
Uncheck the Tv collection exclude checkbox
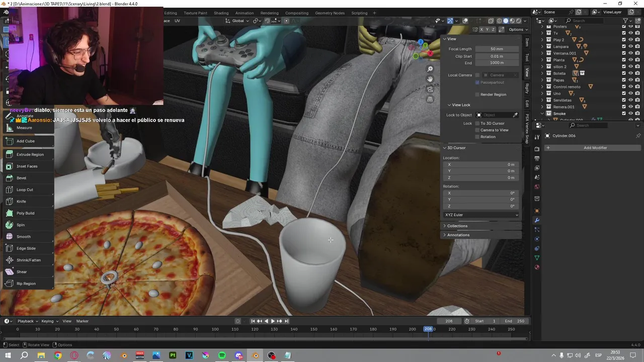click(624, 33)
